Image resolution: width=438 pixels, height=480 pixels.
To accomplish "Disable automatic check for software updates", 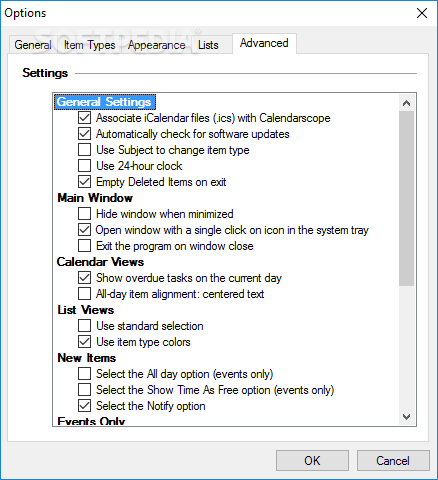I will (x=84, y=134).
